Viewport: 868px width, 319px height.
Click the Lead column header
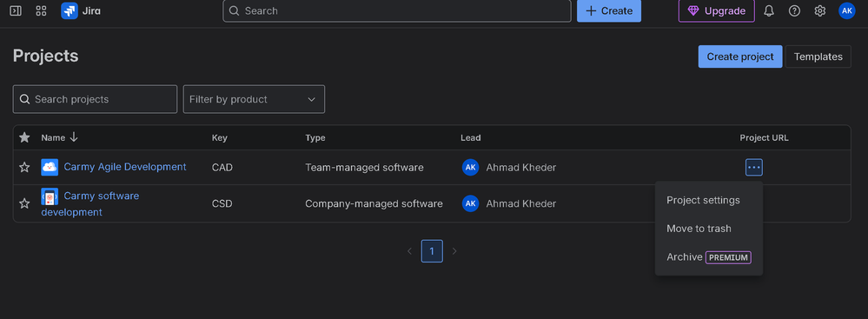point(471,138)
